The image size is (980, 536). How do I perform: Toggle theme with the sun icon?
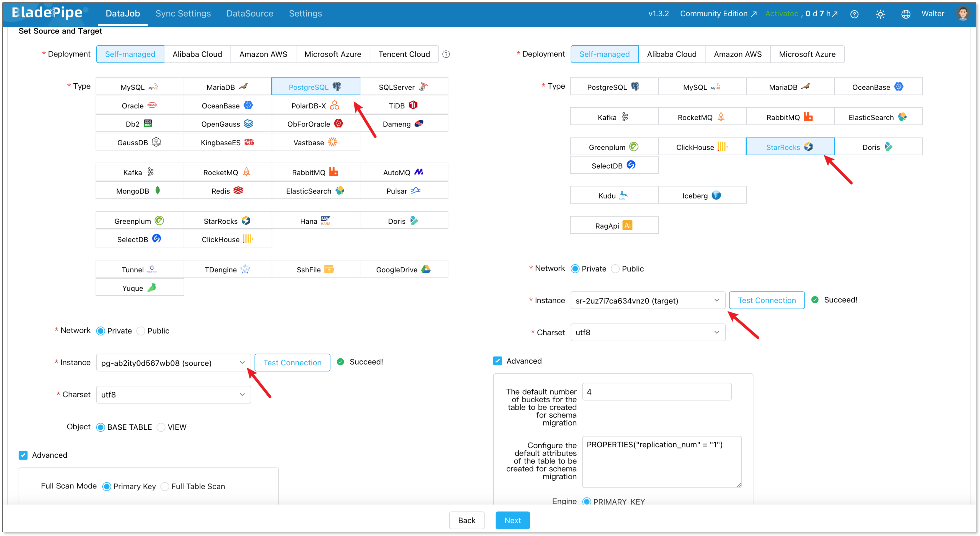click(880, 14)
